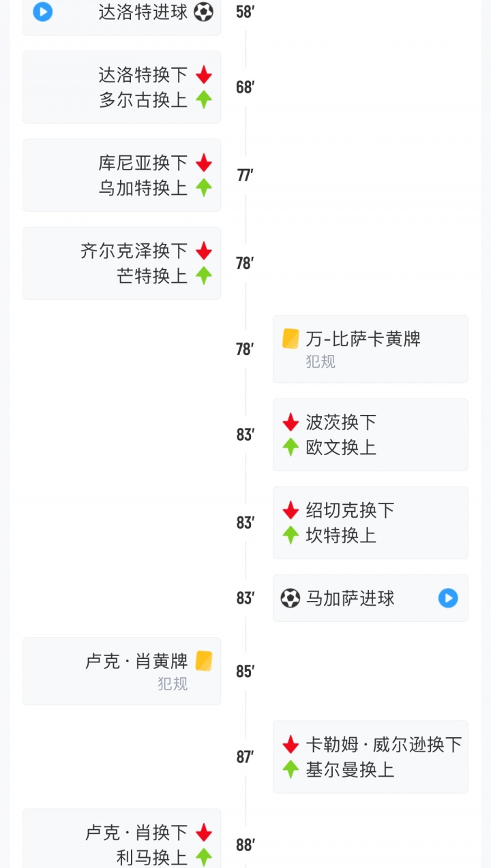
Task: Click the green up arrow beside 多尔古换上
Action: pos(203,100)
